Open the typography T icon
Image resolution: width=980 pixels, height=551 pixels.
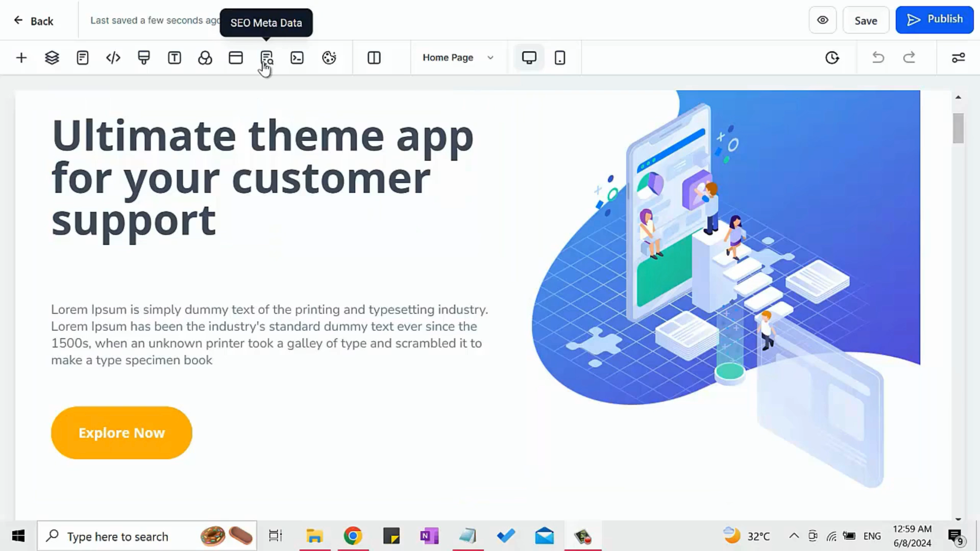tap(175, 58)
